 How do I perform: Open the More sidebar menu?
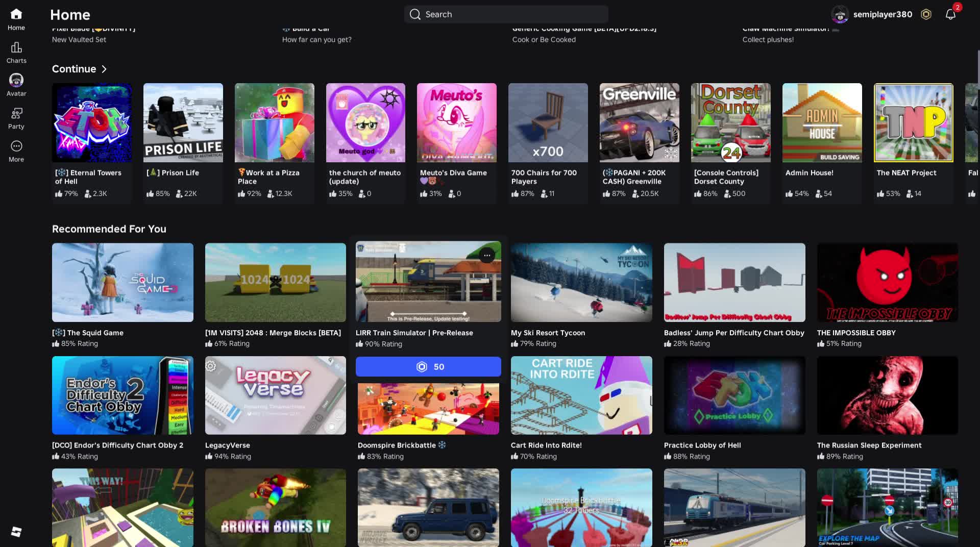(16, 146)
